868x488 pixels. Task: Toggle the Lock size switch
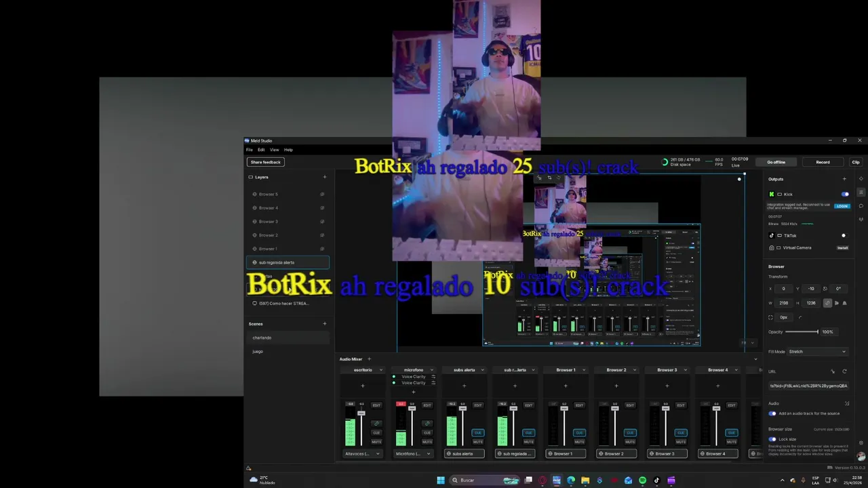pyautogui.click(x=772, y=439)
